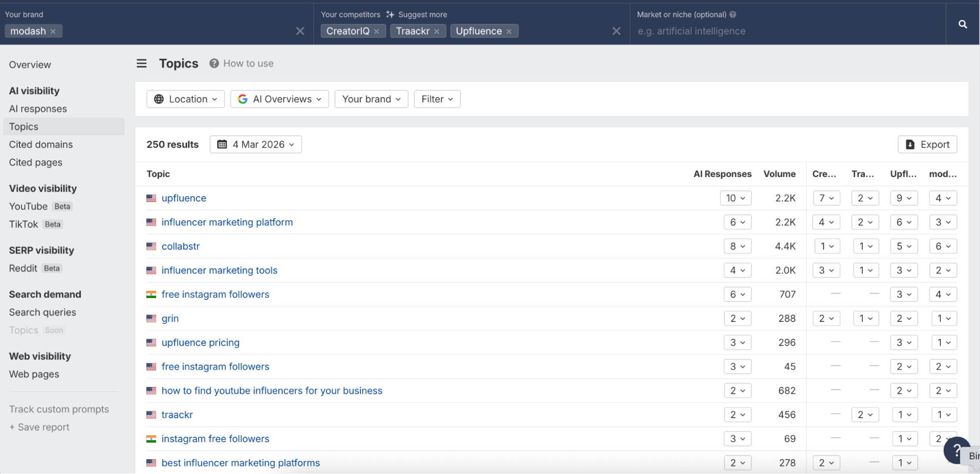
Task: Open Search queries in sidebar
Action: tap(42, 312)
